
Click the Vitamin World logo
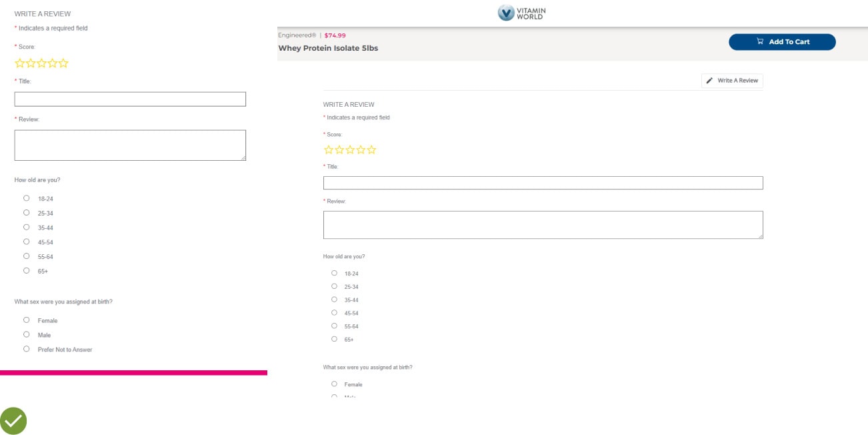(x=521, y=13)
